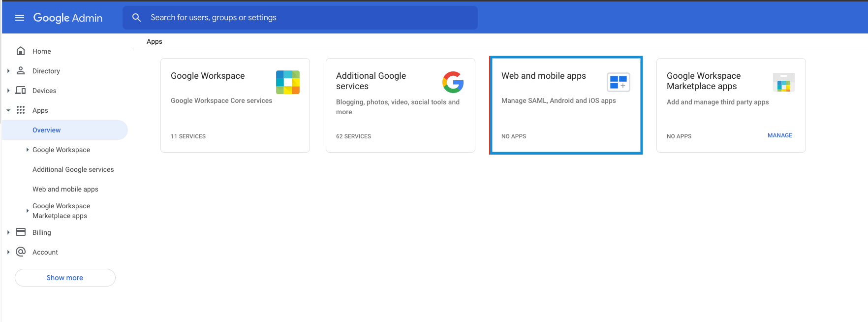Click the Directory person icon

(21, 71)
